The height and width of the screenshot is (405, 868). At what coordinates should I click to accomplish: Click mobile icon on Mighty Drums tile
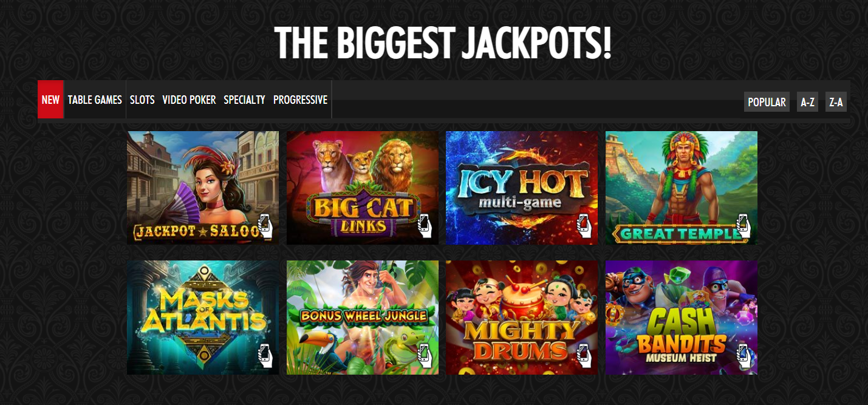click(x=584, y=356)
